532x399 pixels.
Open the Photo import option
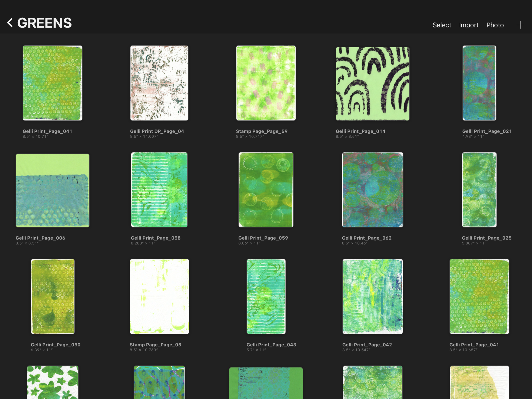coord(495,25)
